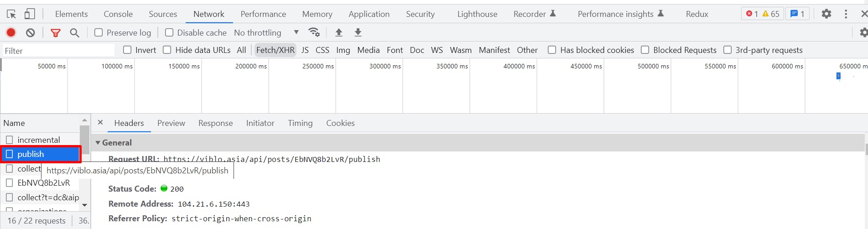Collapse the General headers section
This screenshot has height=229, width=868.
click(98, 143)
